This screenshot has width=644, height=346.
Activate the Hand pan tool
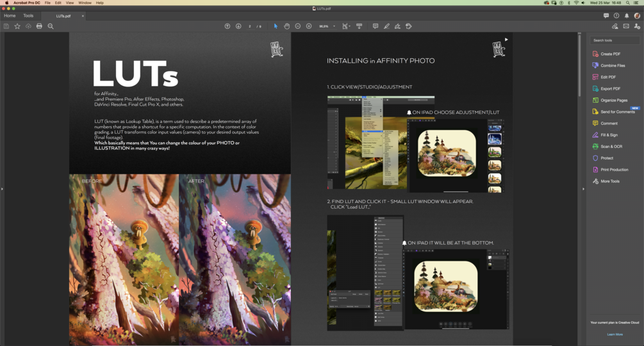point(286,26)
